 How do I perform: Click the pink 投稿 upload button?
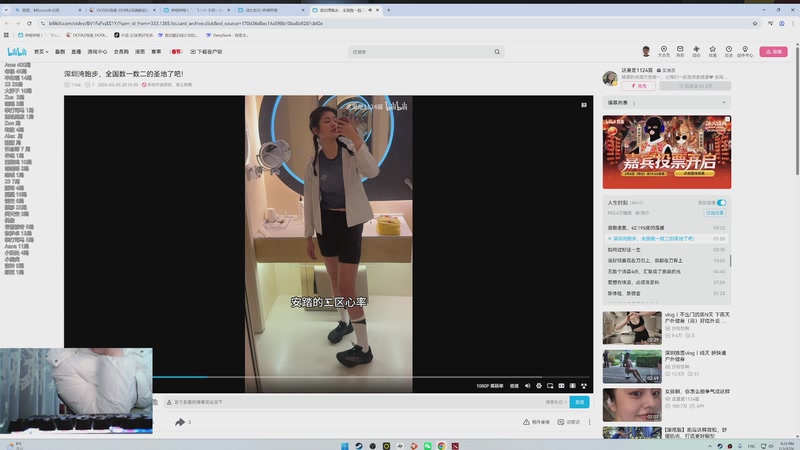point(773,52)
